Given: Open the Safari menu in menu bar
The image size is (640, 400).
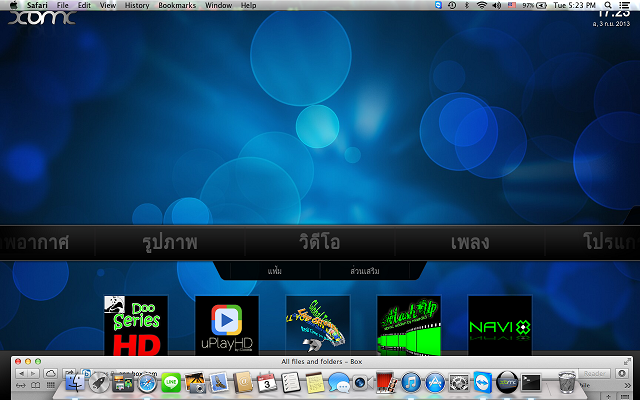Looking at the screenshot, I should [37, 5].
